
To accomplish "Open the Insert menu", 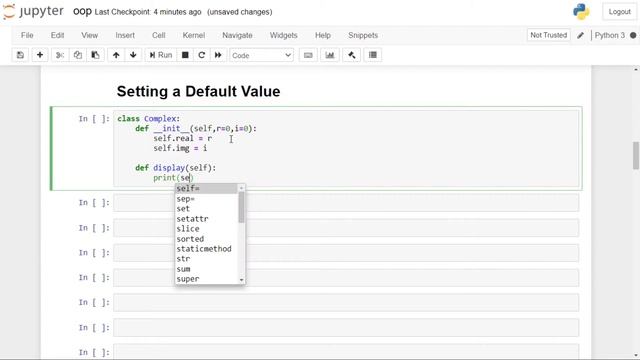I will pos(125,36).
